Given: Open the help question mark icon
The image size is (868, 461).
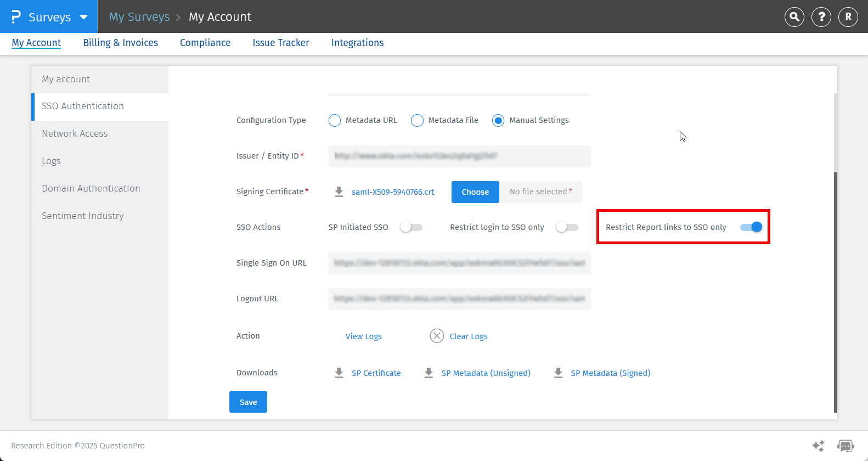Looking at the screenshot, I should pyautogui.click(x=821, y=17).
